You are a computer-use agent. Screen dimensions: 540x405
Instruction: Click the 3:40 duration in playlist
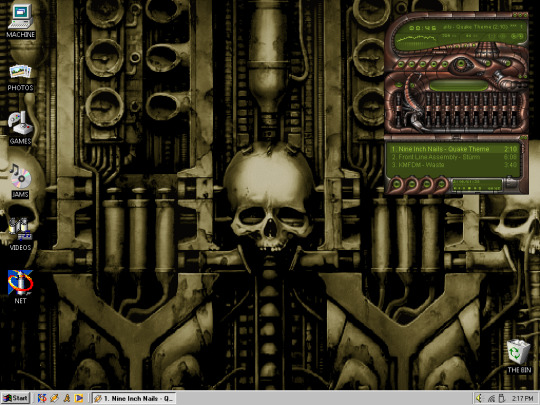click(511, 165)
